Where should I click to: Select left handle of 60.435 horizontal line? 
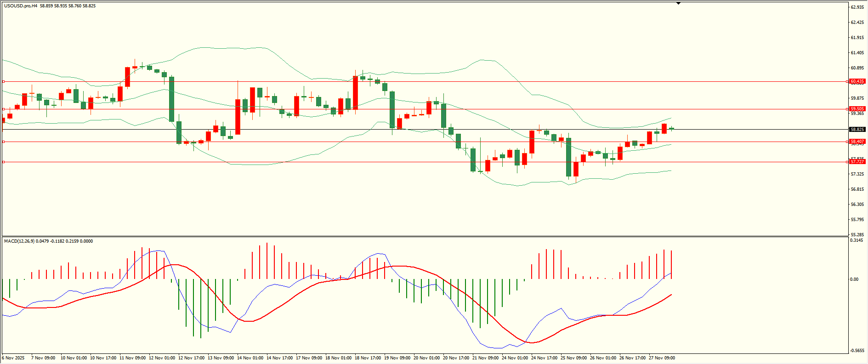4,81
